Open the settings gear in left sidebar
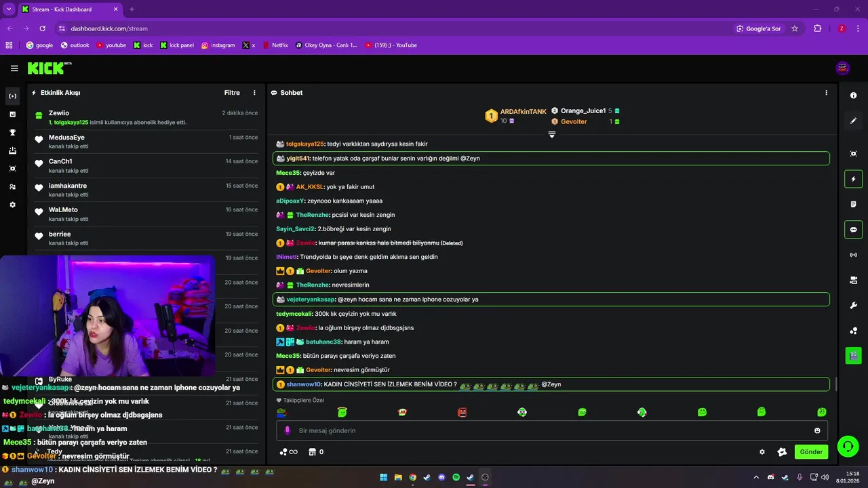868x488 pixels. pyautogui.click(x=12, y=205)
